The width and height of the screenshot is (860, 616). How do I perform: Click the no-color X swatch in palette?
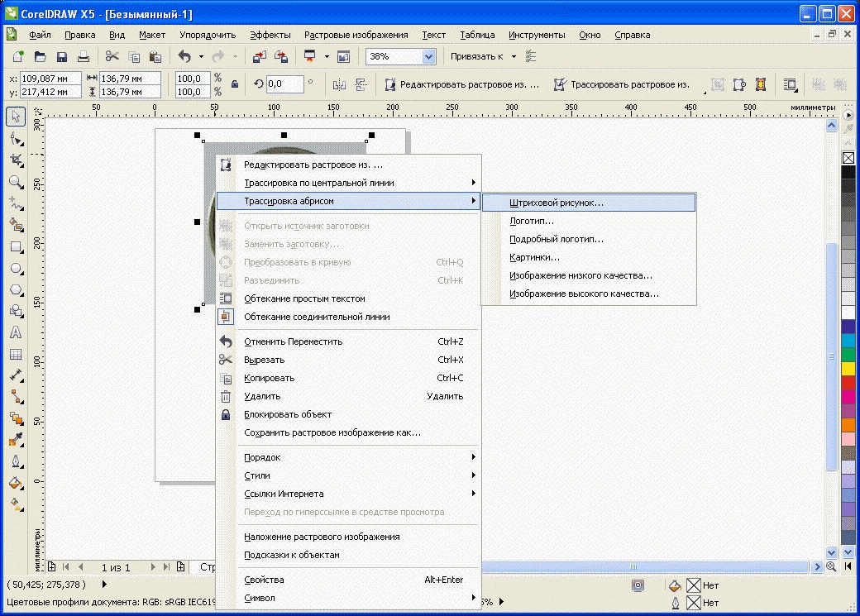pos(848,158)
